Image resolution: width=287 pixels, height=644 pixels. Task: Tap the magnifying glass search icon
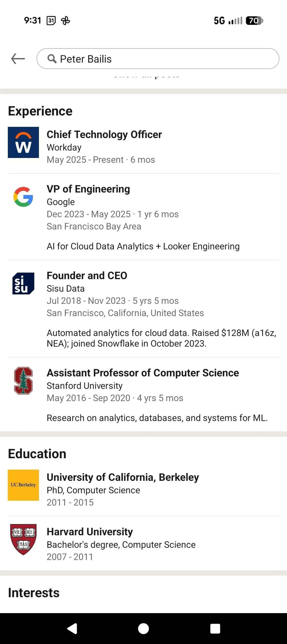[52, 59]
